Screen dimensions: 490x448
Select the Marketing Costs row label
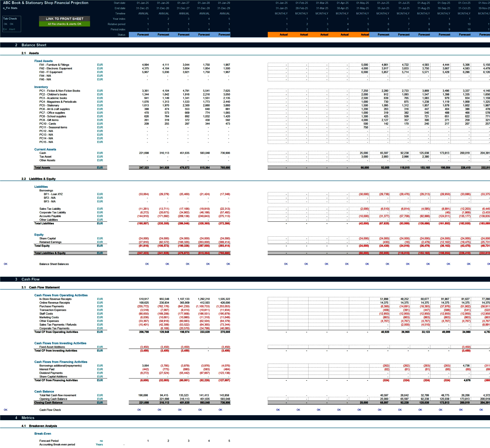click(49, 318)
